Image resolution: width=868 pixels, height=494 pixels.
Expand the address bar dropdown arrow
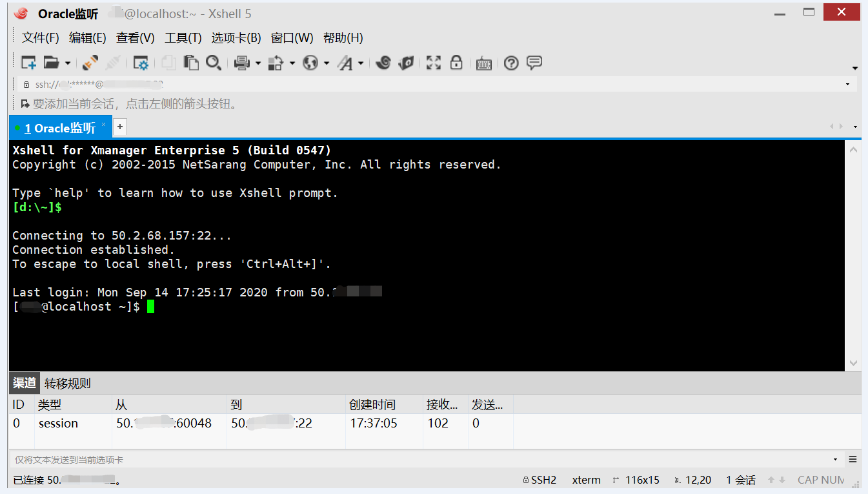click(848, 85)
